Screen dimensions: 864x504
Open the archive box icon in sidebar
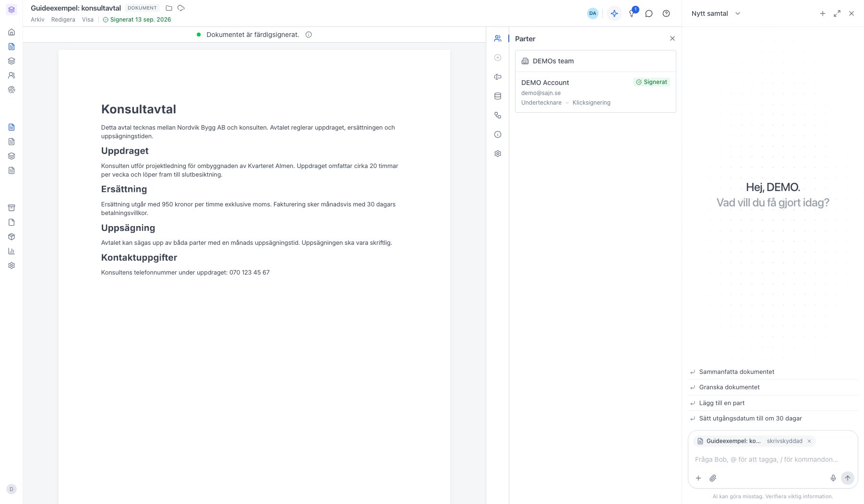click(x=12, y=208)
